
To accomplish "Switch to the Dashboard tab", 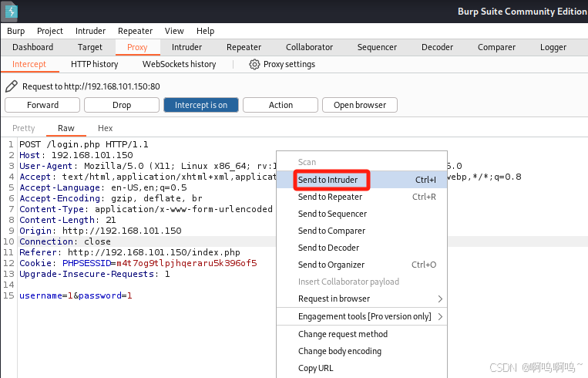I will 32,47.
